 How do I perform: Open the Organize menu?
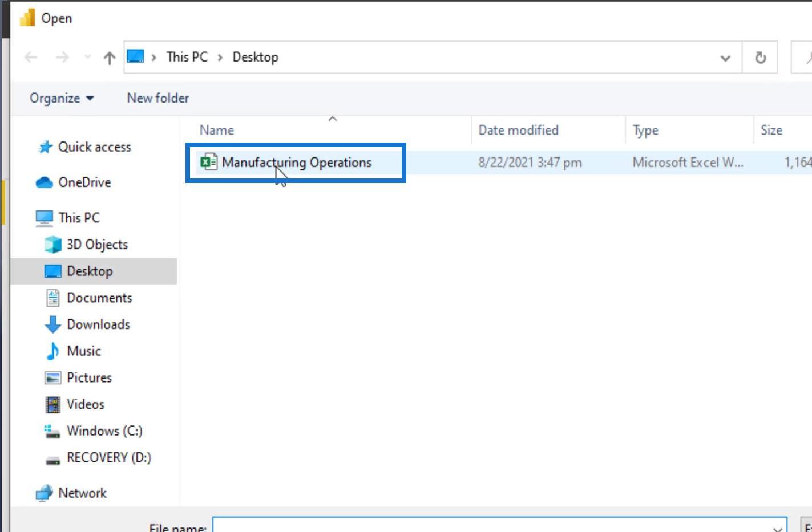pyautogui.click(x=62, y=98)
